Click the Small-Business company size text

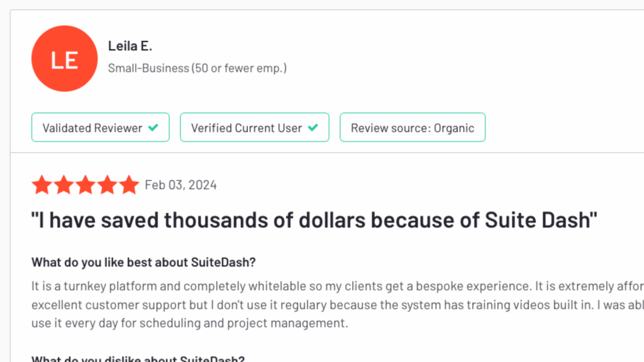(x=197, y=68)
